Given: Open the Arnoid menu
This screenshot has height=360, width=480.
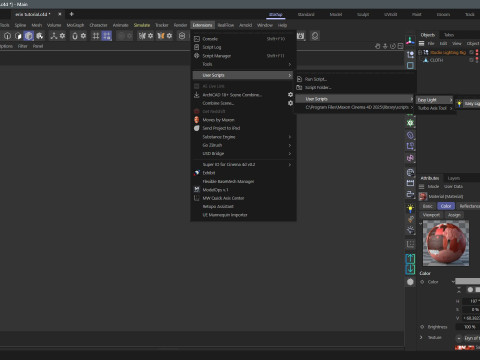Looking at the screenshot, I should coord(246,25).
